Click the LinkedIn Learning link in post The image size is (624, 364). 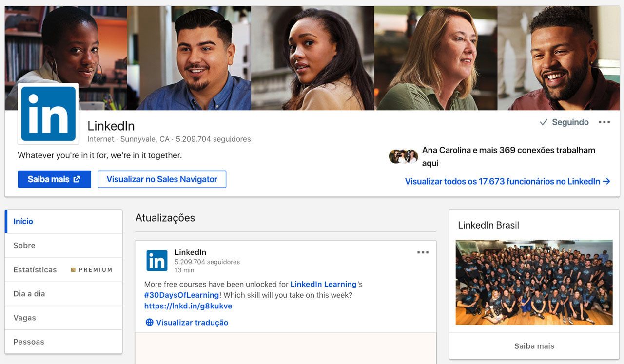point(323,284)
